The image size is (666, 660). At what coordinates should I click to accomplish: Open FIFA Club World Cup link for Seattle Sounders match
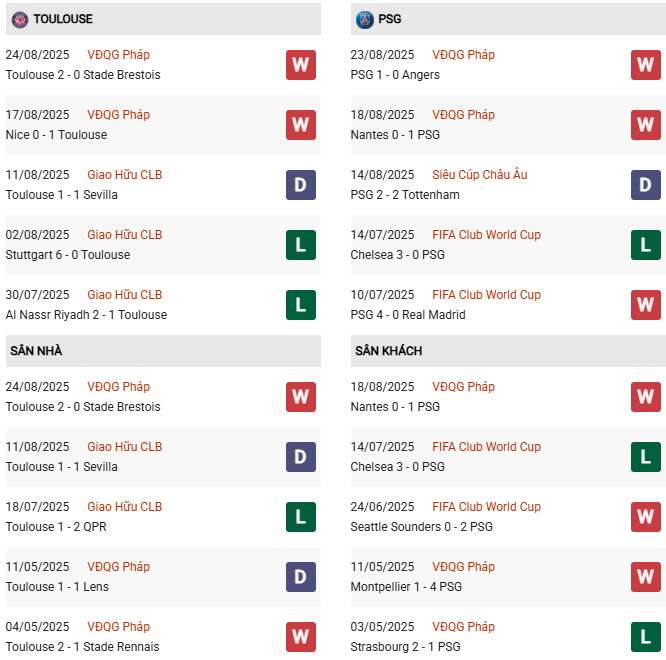(x=486, y=507)
